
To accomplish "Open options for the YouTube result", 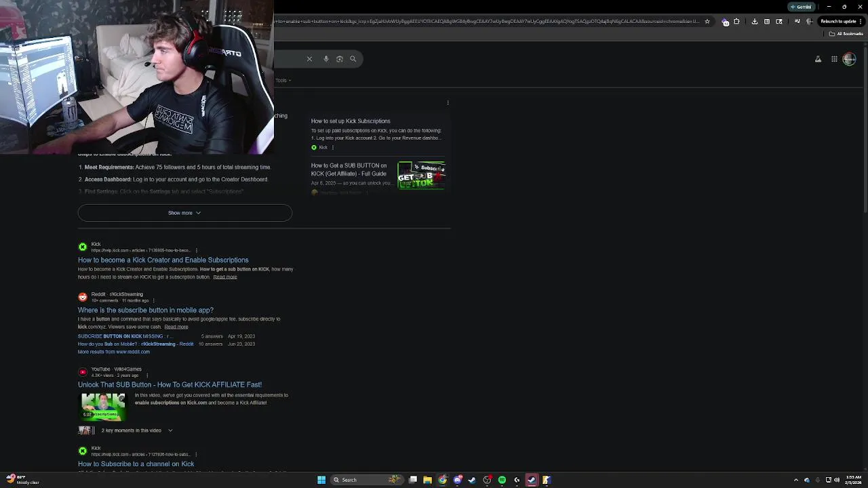I will coord(147,375).
